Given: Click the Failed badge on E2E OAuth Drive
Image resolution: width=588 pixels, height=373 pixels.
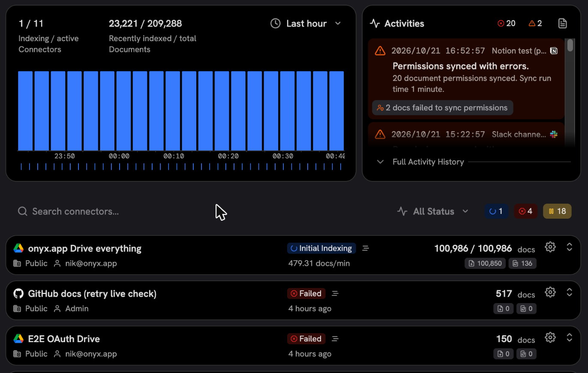Looking at the screenshot, I should (306, 339).
